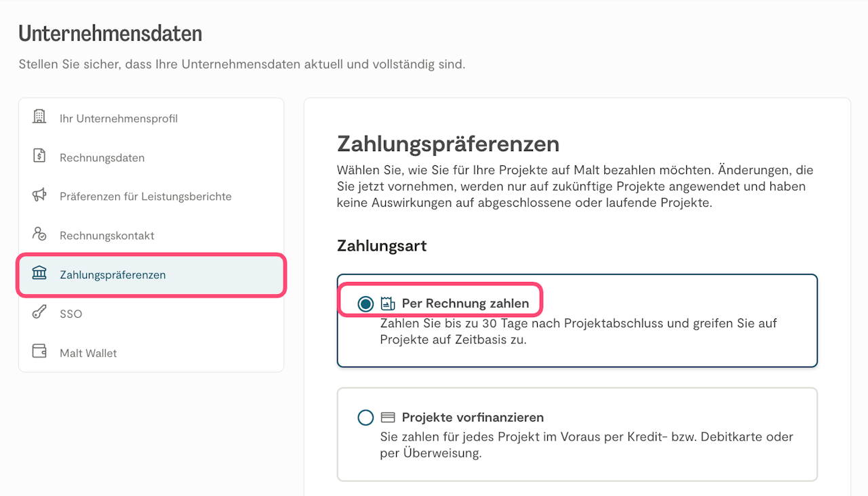Click the megaphone icon for Leistungsberichte preferences
868x496 pixels.
click(x=39, y=195)
